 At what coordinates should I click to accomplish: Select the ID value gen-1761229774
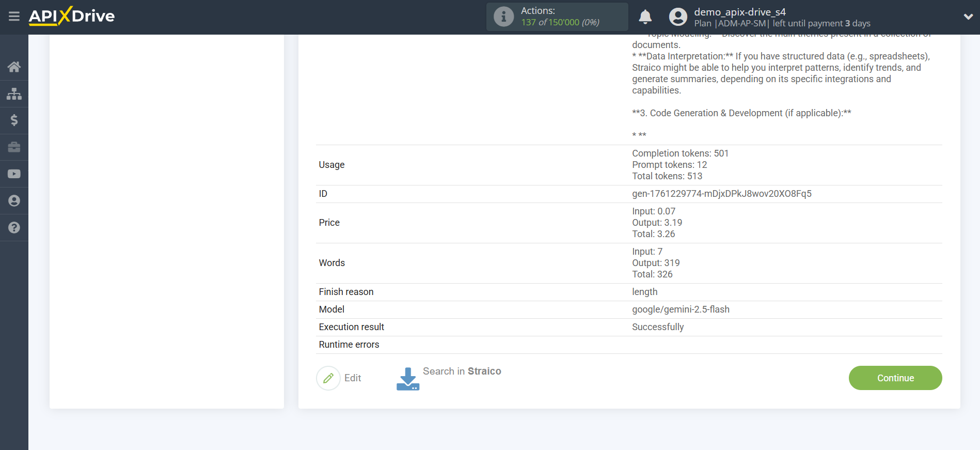722,194
